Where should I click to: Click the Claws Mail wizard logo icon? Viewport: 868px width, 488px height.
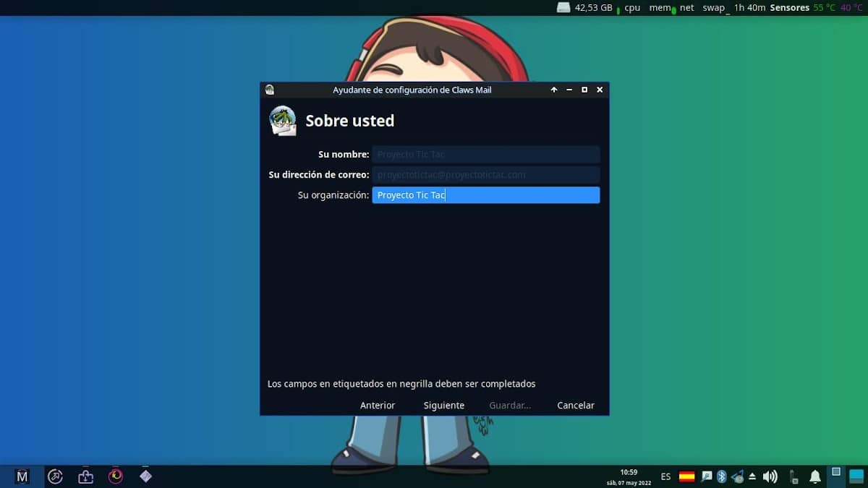(x=283, y=121)
